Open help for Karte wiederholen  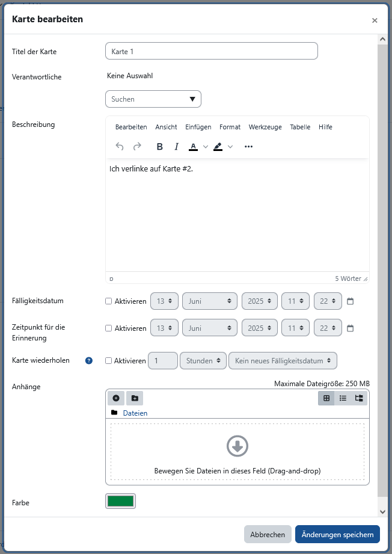89,360
